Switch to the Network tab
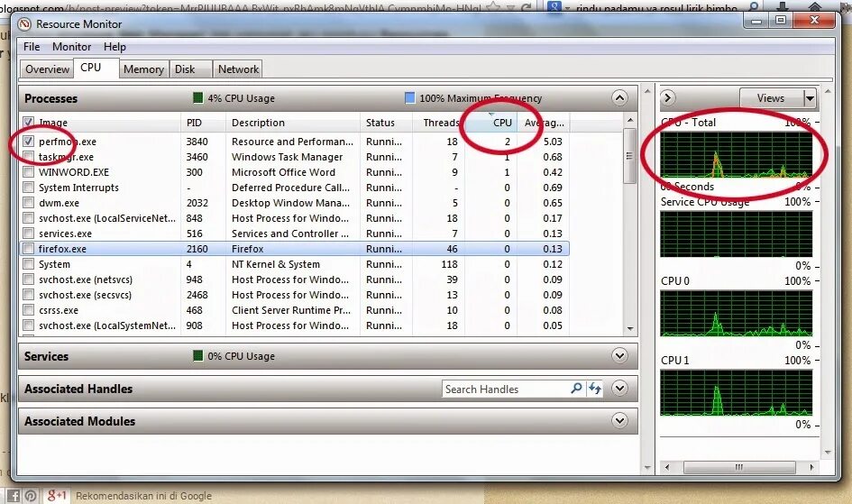The image size is (852, 504). pos(238,69)
